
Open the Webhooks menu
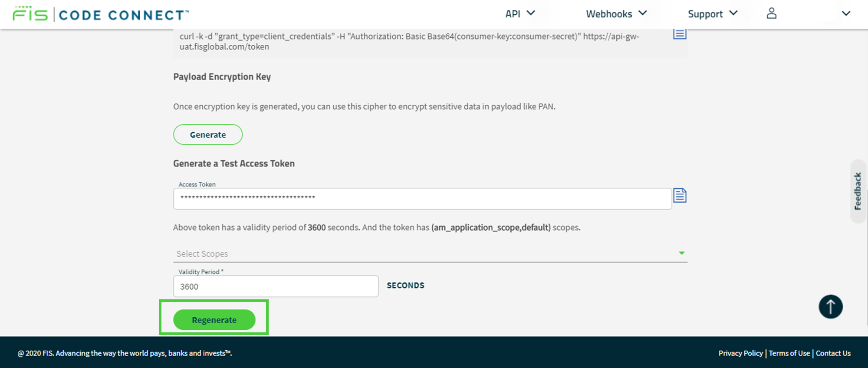(x=616, y=14)
